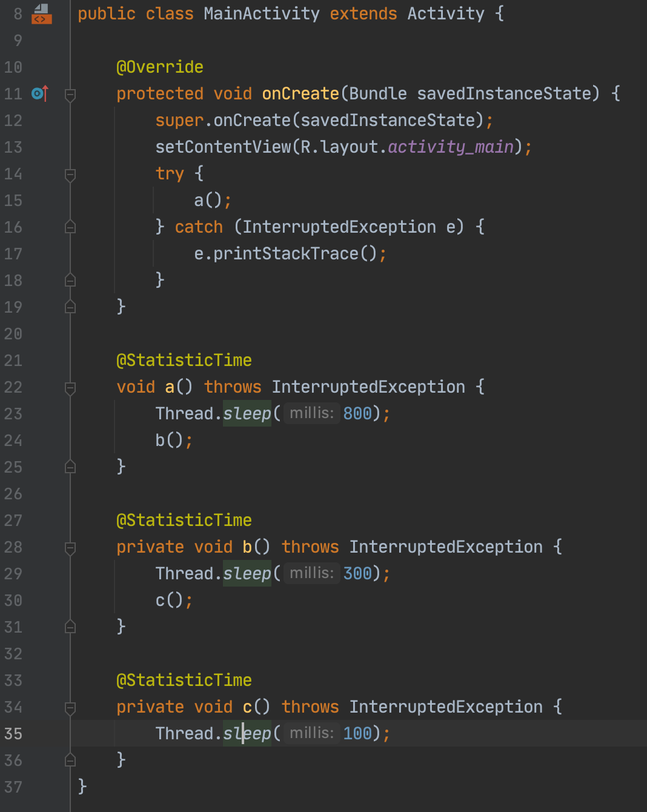
Task: Click the @Override annotation on line 10
Action: click(x=160, y=67)
